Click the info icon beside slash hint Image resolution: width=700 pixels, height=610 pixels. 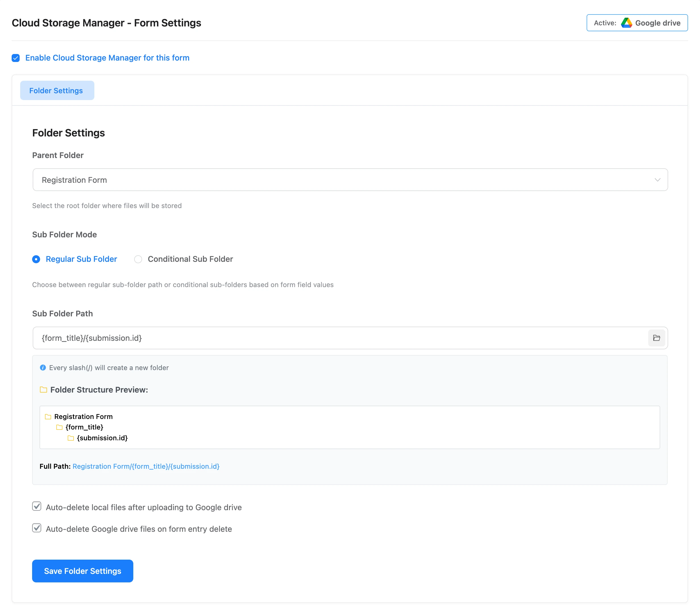coord(43,368)
